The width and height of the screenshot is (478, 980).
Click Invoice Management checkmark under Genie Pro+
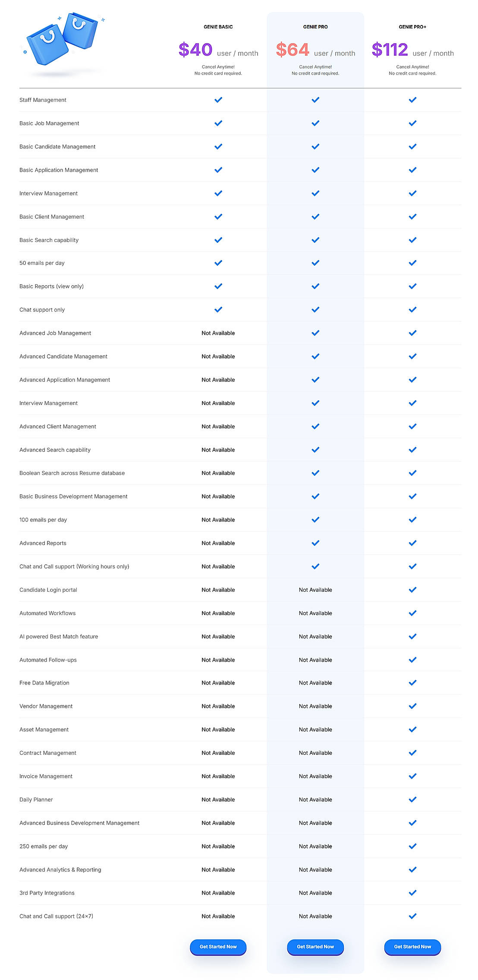pyautogui.click(x=412, y=776)
